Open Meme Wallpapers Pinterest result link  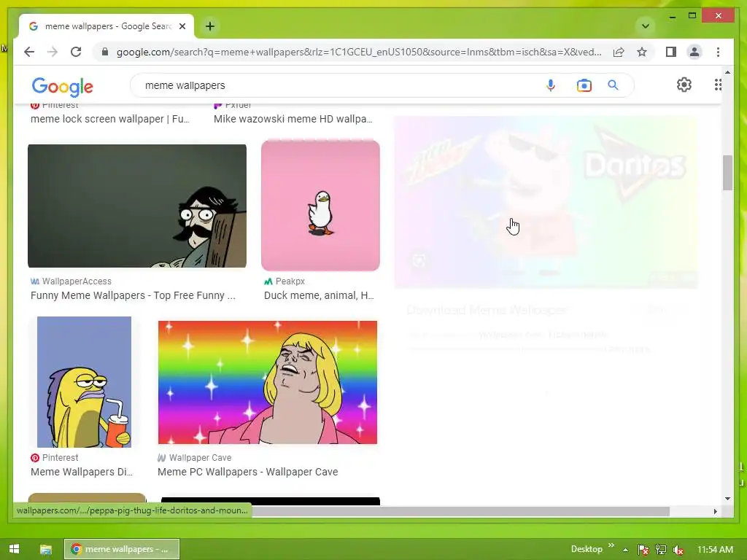coord(82,472)
